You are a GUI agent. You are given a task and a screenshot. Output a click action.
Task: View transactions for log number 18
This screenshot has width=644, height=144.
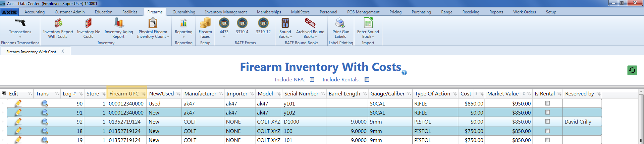(x=45, y=131)
